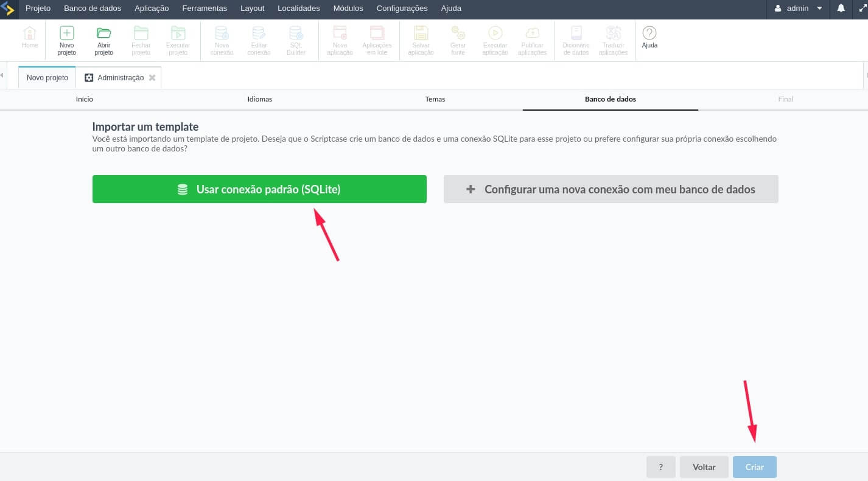The image size is (868, 481).
Task: Open notifications bell icon
Action: pos(841,9)
